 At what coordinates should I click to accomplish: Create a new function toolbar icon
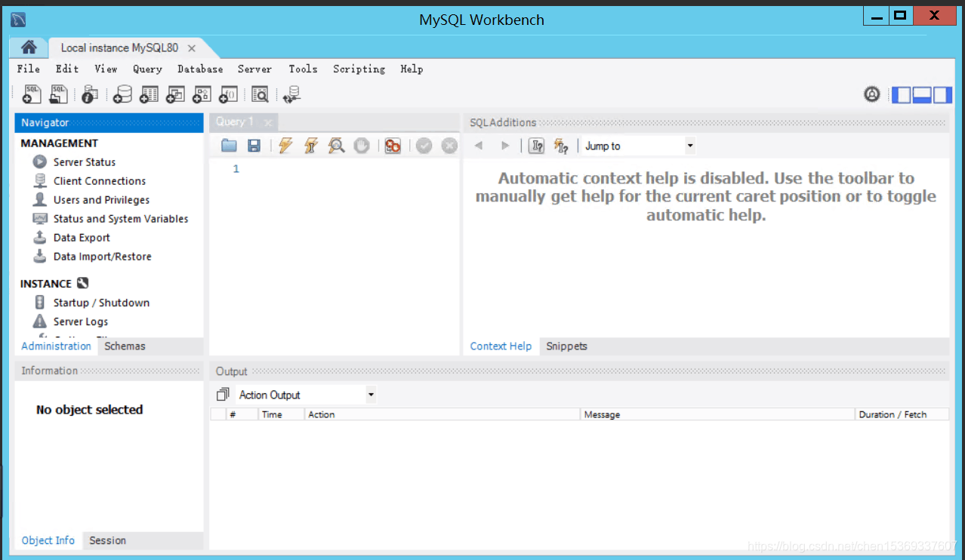tap(228, 94)
